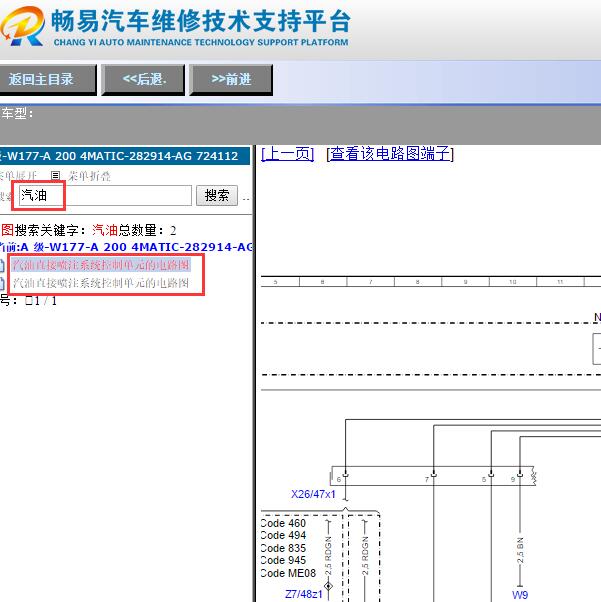This screenshot has height=602, width=601.
Task: Click the 畅易 platform logo icon
Action: [23, 26]
